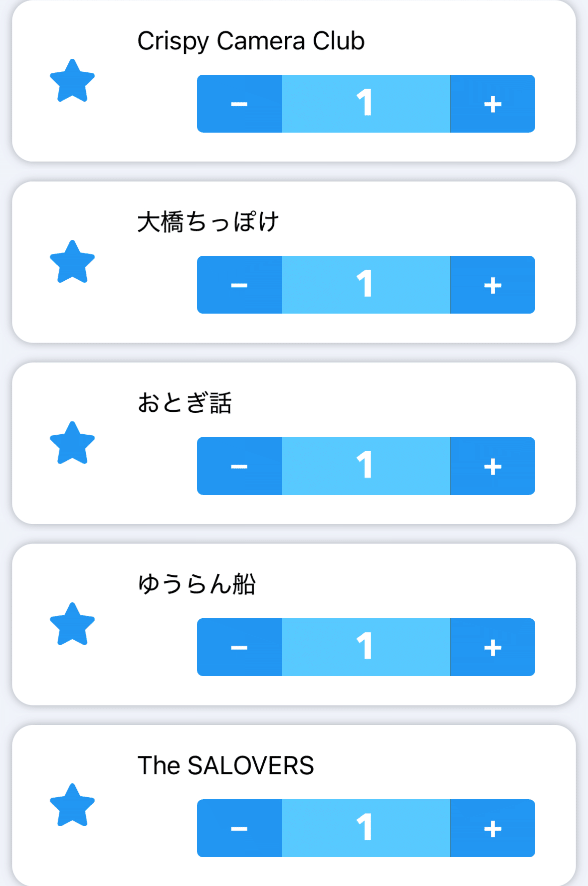Select the Crispy Camera Club title
This screenshot has height=886, width=588.
coord(251,41)
